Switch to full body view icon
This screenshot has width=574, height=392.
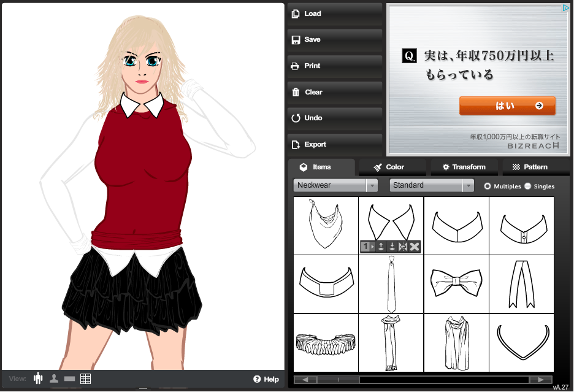pos(38,379)
